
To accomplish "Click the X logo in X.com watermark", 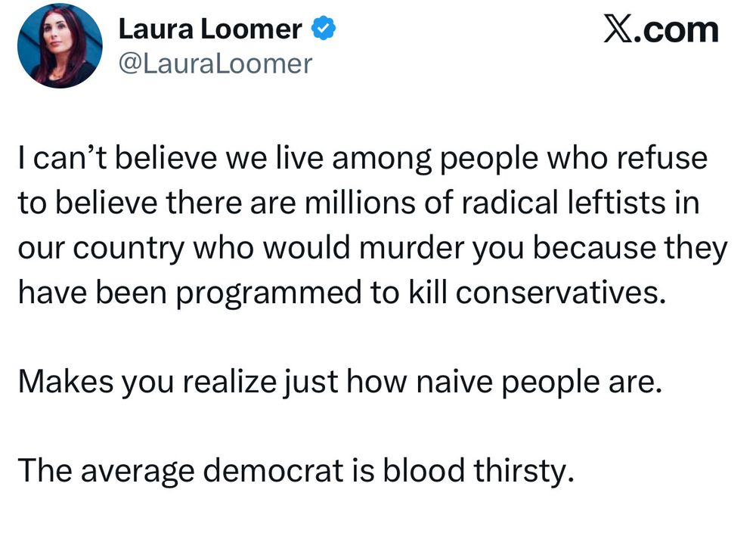I will coord(619,30).
